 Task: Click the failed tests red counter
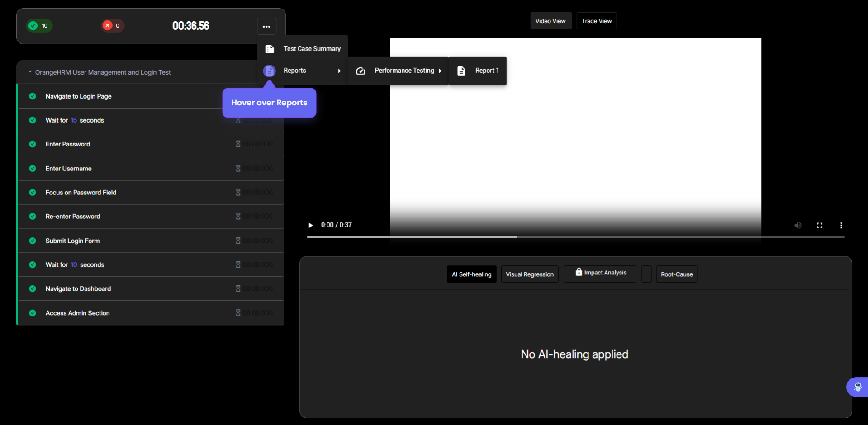pyautogui.click(x=112, y=26)
